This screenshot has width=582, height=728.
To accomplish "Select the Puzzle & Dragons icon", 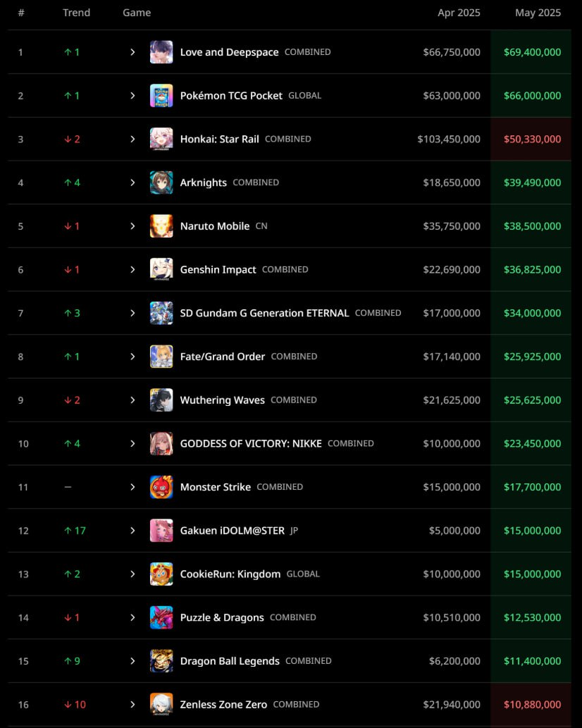I will point(161,617).
